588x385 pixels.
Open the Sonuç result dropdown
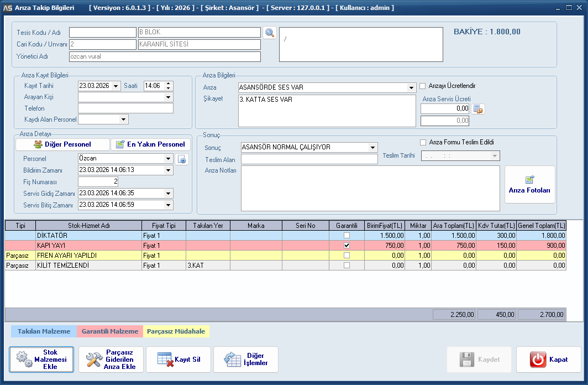(373, 148)
